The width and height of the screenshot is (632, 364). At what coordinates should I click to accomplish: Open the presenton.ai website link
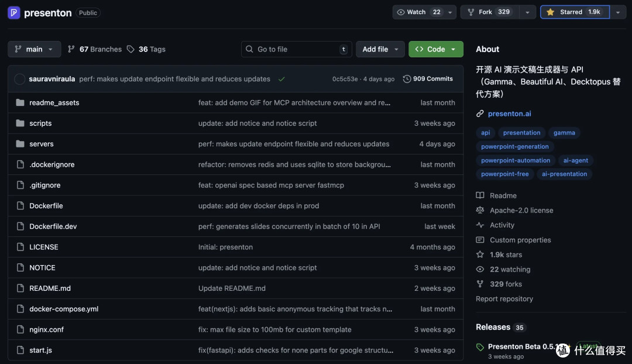510,114
